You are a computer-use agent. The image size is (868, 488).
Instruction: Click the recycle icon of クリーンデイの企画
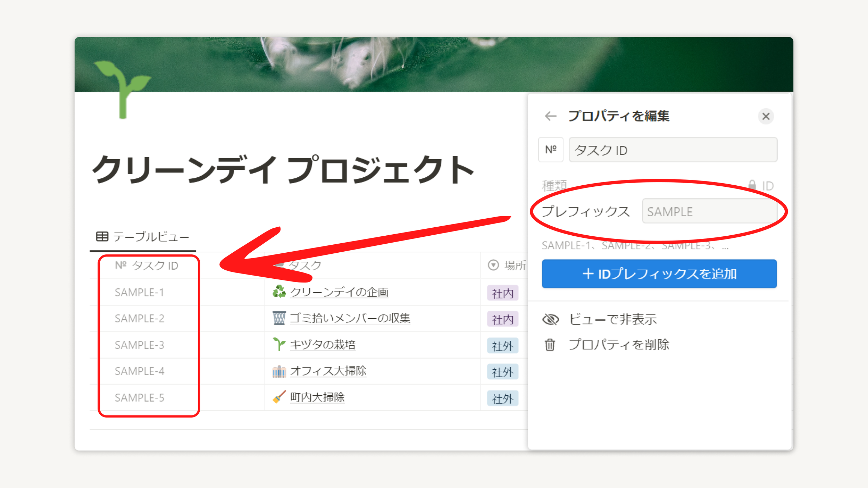click(x=279, y=292)
